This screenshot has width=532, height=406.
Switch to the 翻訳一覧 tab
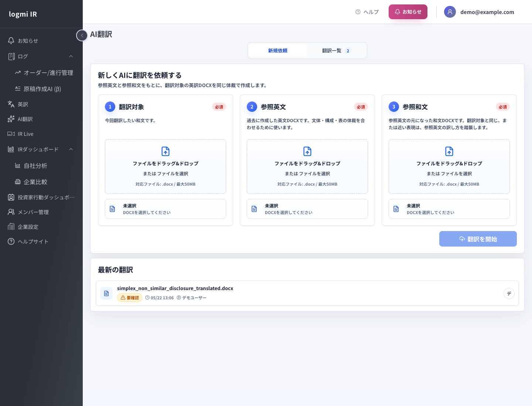(x=336, y=51)
